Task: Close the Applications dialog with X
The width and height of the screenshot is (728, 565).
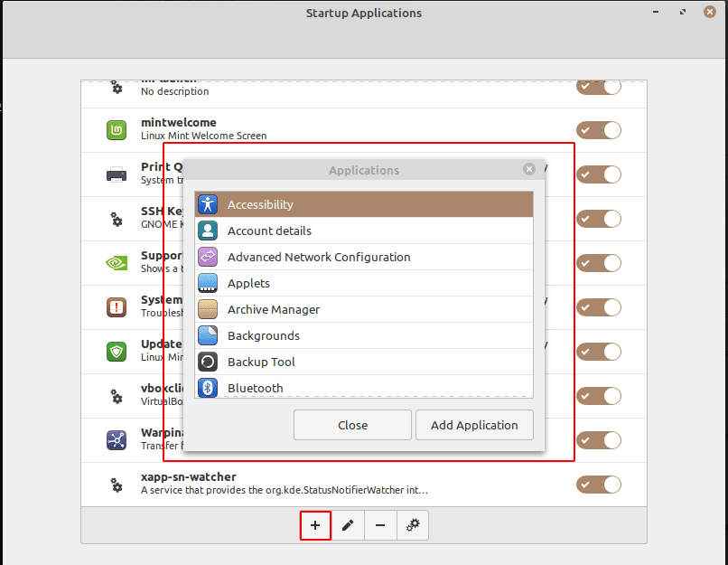Action: 528,169
